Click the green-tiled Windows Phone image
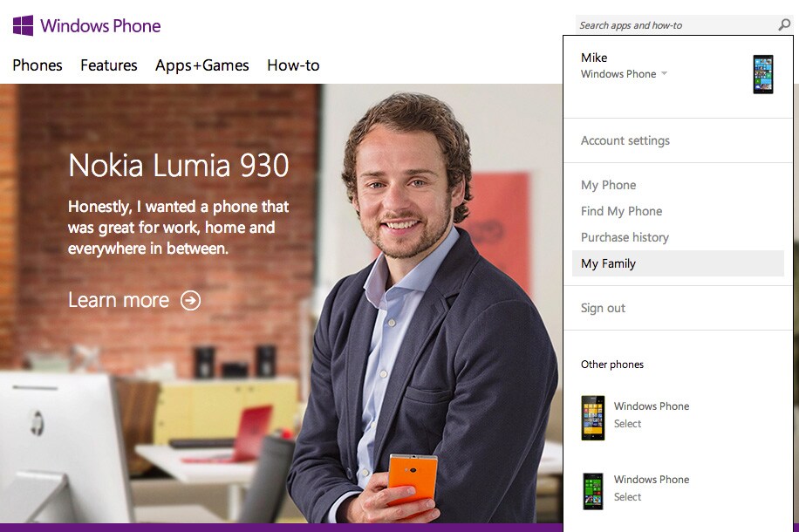 click(x=593, y=491)
